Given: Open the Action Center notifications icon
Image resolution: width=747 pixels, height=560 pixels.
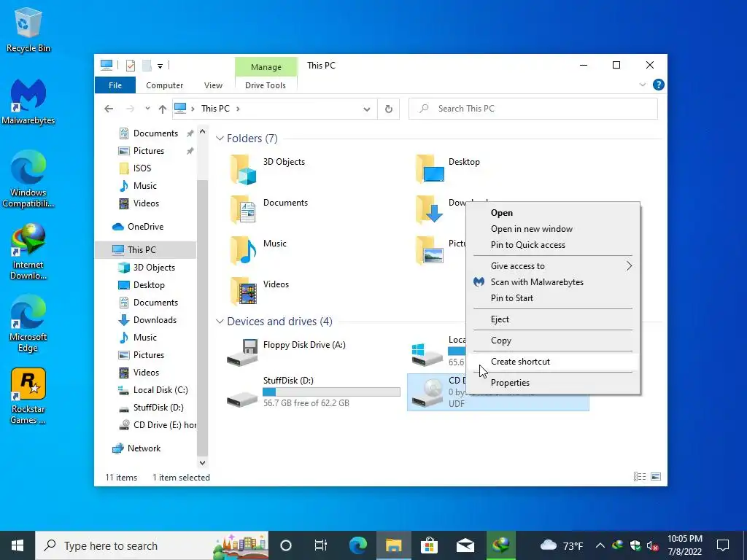Looking at the screenshot, I should (x=723, y=545).
